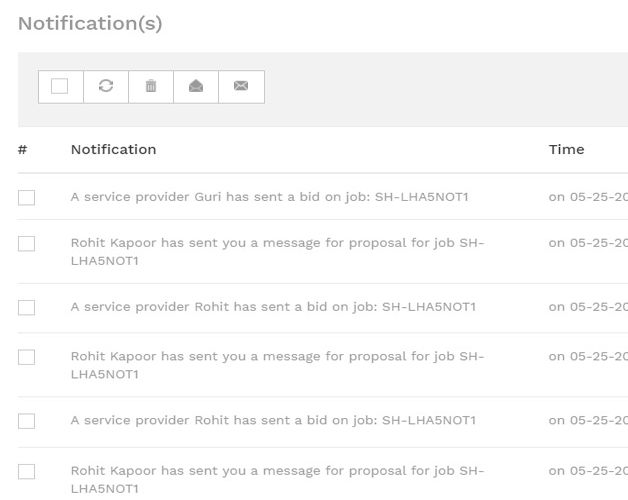Open the Guri bid notification text
The height and width of the screenshot is (500, 628).
(x=269, y=196)
